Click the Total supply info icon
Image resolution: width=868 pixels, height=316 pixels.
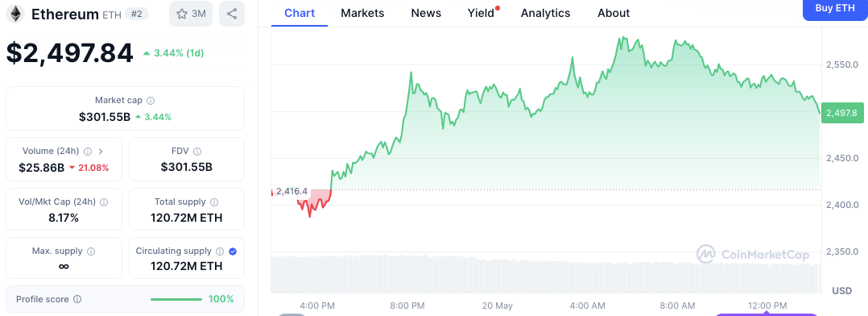(214, 202)
